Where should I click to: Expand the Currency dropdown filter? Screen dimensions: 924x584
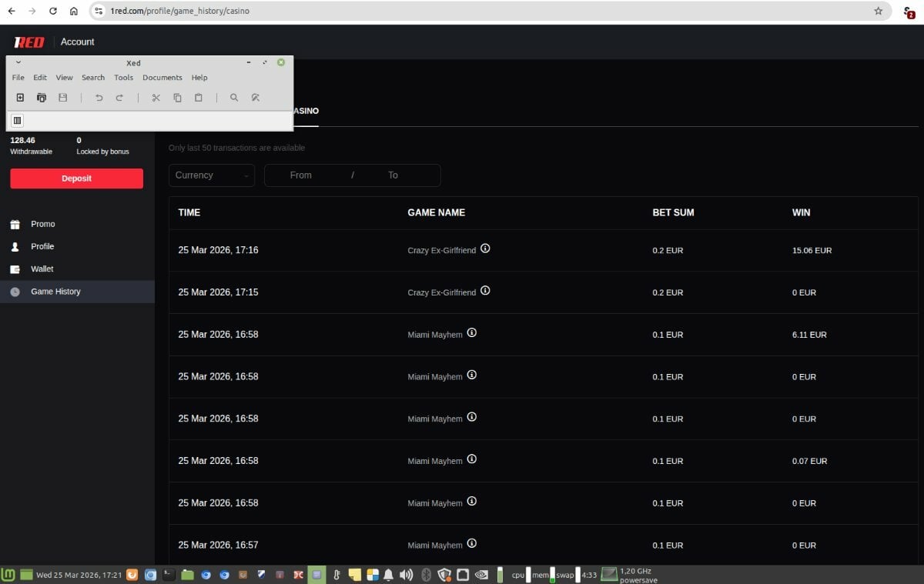[212, 175]
